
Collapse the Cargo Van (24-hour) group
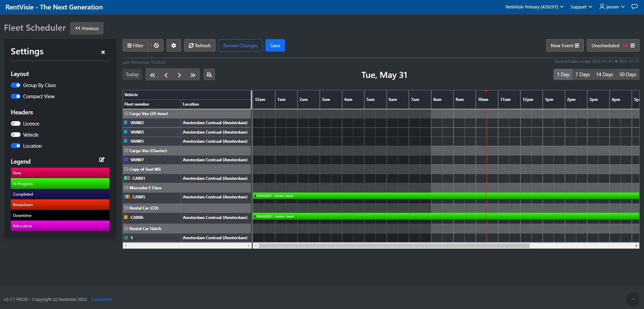point(127,113)
